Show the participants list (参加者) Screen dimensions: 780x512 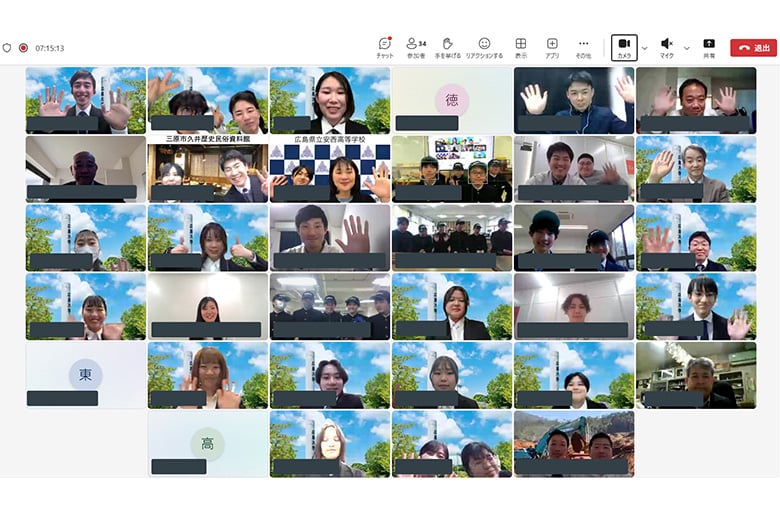pyautogui.click(x=416, y=48)
